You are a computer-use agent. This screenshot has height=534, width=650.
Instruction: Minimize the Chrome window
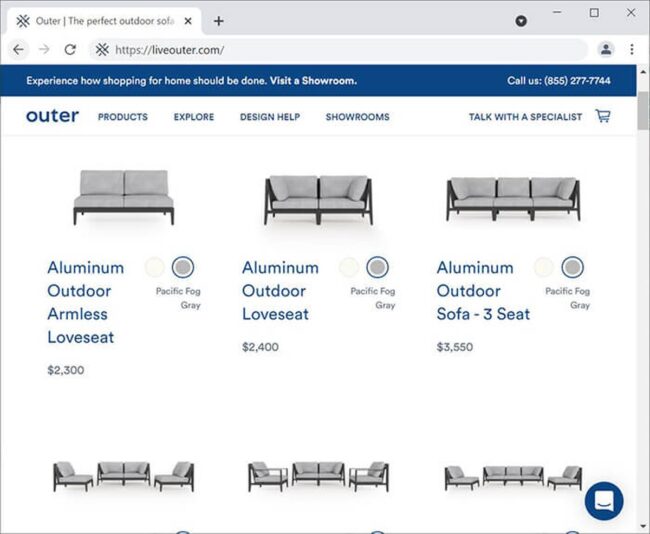pyautogui.click(x=558, y=12)
